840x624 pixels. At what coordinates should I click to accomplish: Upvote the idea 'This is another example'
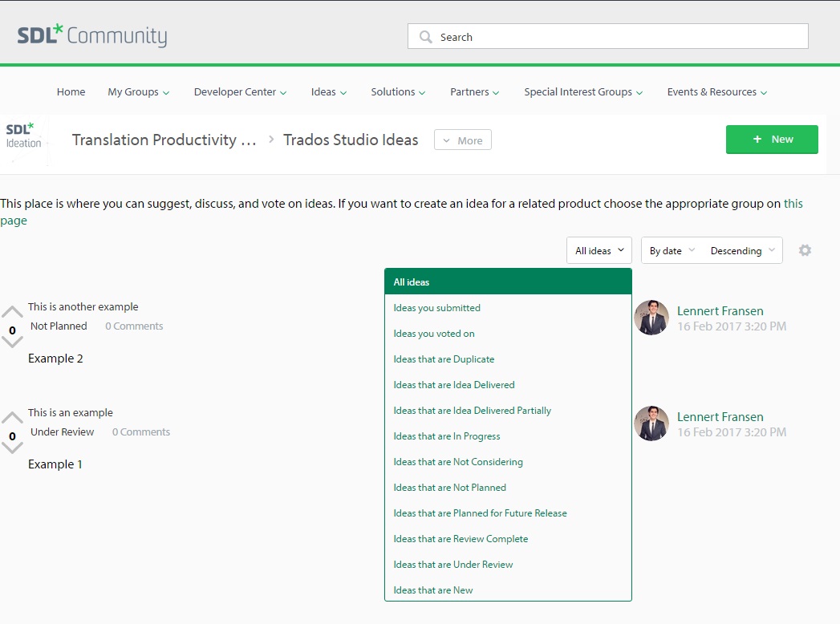click(x=12, y=312)
